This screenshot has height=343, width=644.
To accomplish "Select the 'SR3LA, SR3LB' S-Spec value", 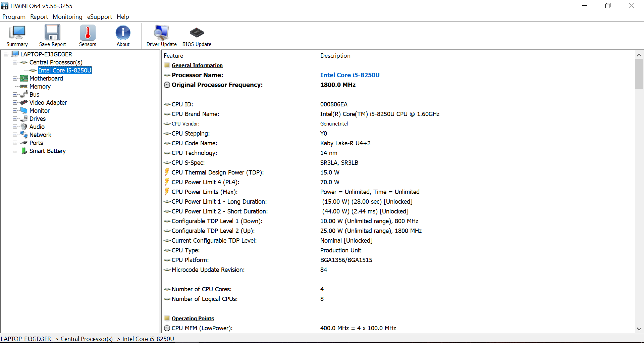I will (x=339, y=163).
